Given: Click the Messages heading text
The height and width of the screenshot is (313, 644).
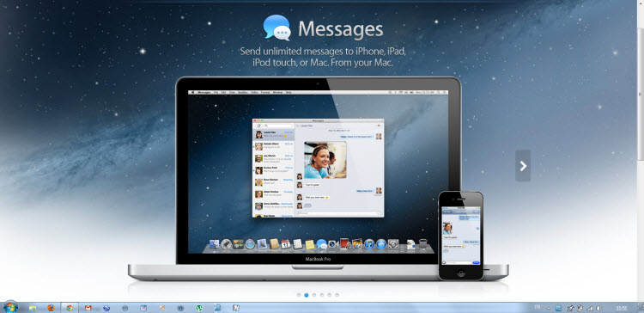Looking at the screenshot, I should click(341, 28).
